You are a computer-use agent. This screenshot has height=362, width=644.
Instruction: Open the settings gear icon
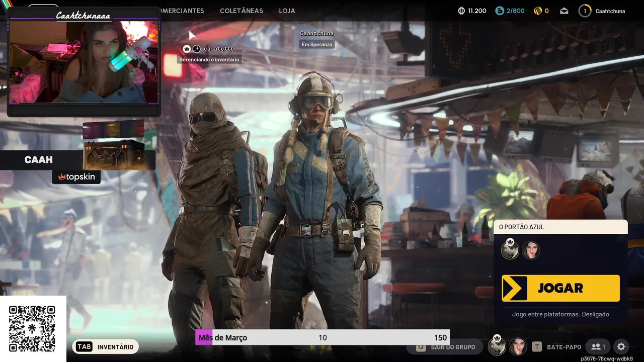tap(621, 347)
